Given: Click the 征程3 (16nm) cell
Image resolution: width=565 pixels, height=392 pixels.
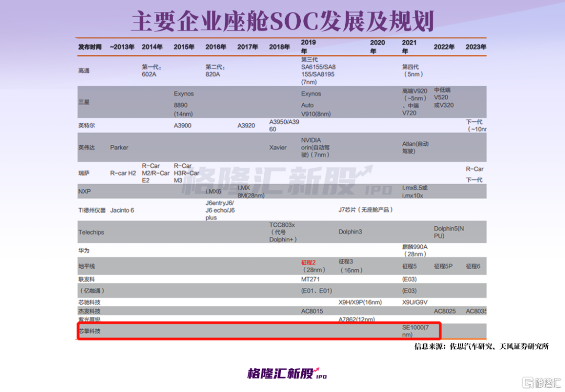Looking at the screenshot, I should pos(351,266).
